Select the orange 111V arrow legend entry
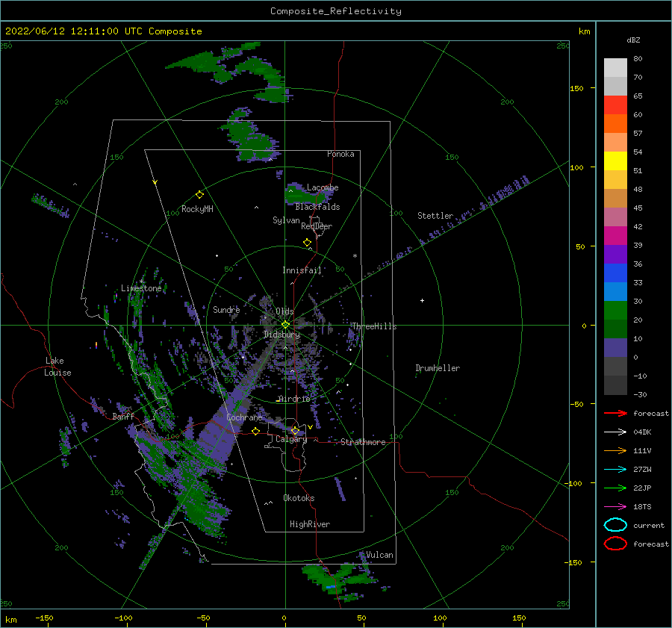This screenshot has width=672, height=628. tap(615, 450)
